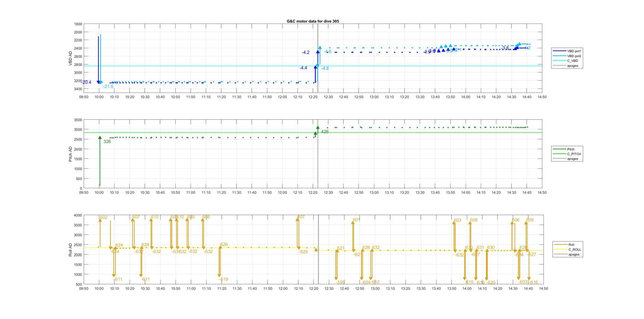The width and height of the screenshot is (644, 319).
Task: Click the "606" annotation in the Roll plot
Action: (x=516, y=220)
